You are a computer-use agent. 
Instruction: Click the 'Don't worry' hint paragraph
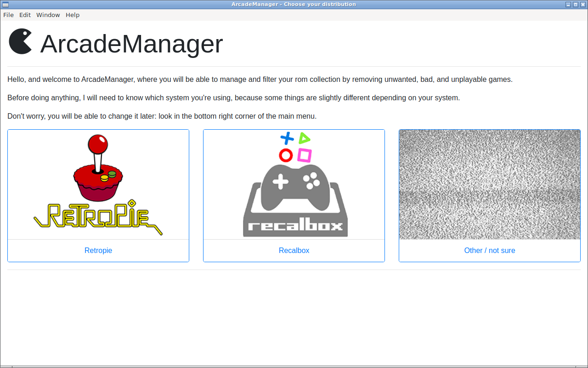[x=162, y=116]
